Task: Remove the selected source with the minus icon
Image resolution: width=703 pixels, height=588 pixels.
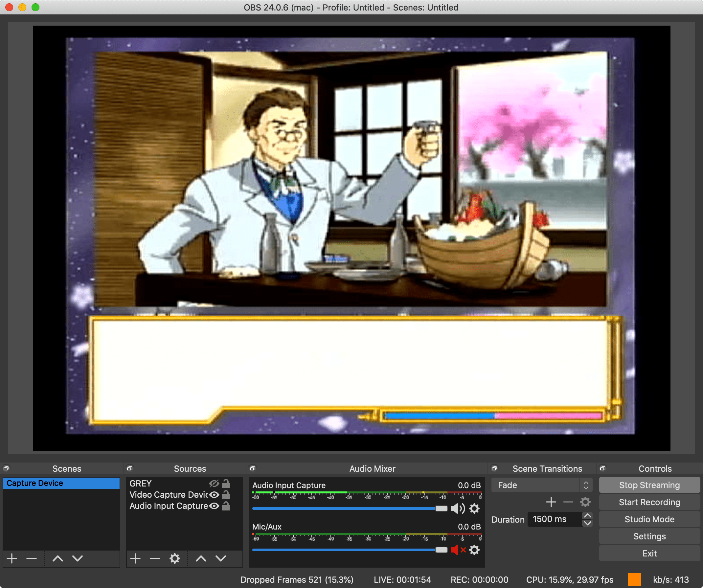Action: tap(155, 558)
